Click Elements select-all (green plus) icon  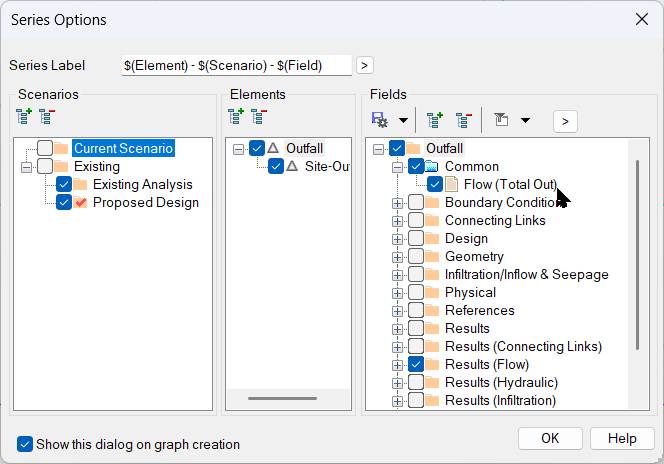click(236, 117)
